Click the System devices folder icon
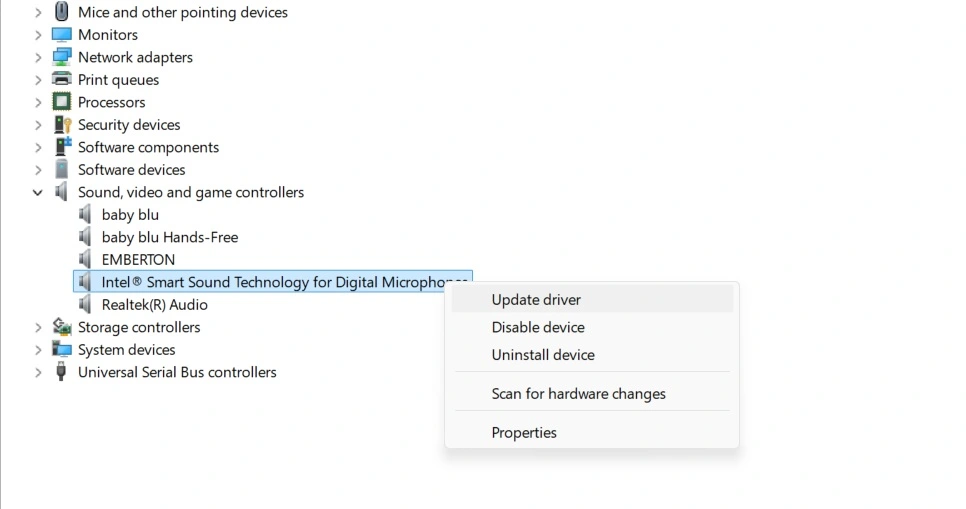 tap(62, 349)
